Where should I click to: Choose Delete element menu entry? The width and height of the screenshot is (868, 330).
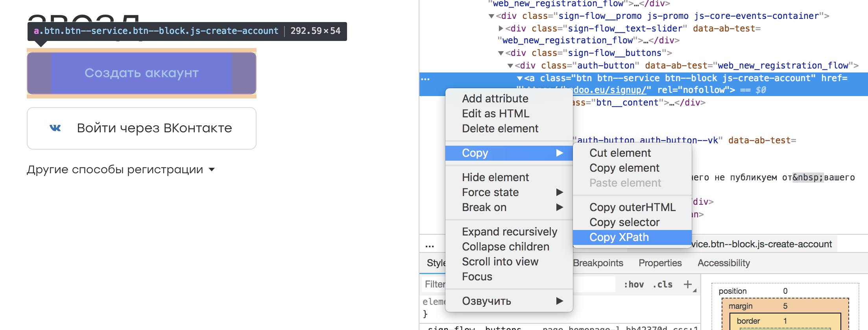pyautogui.click(x=509, y=128)
